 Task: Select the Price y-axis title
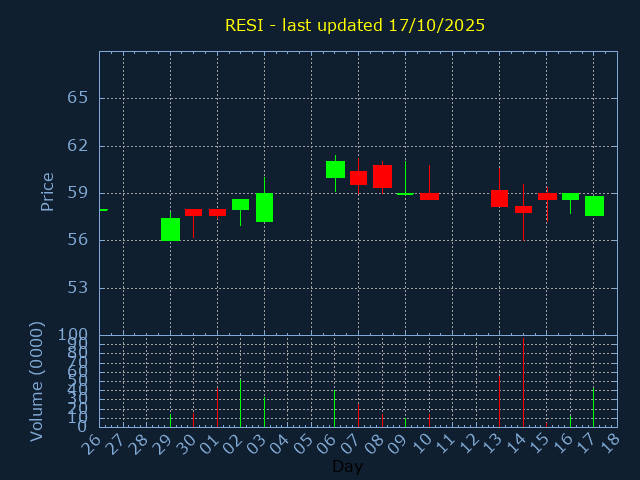(47, 192)
